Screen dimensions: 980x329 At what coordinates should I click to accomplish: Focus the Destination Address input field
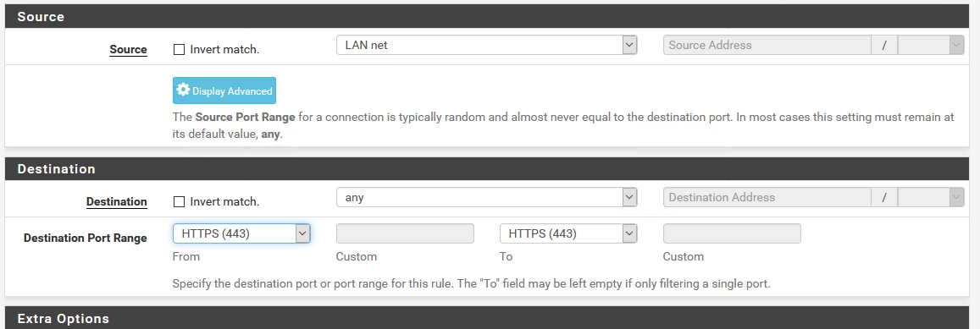pos(767,197)
